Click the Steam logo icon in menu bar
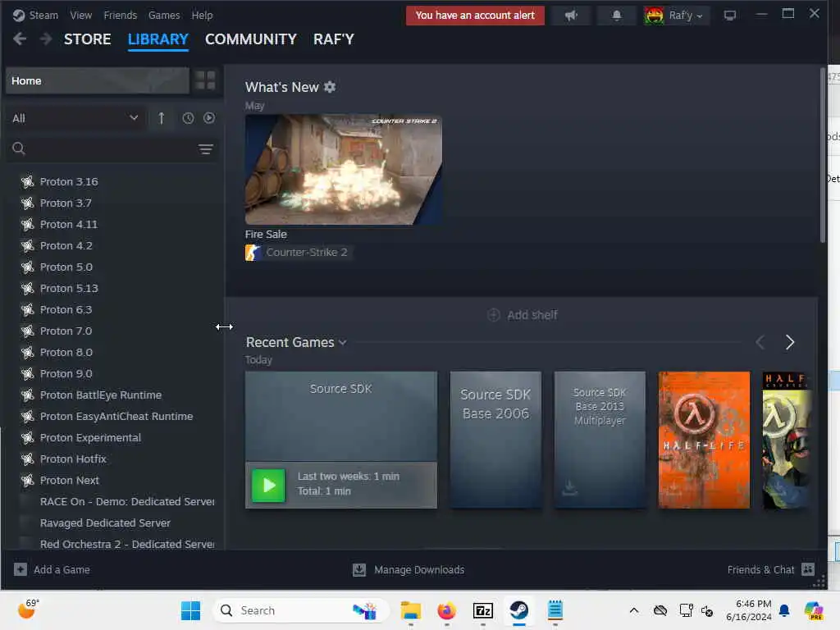The width and height of the screenshot is (840, 630). pyautogui.click(x=19, y=16)
